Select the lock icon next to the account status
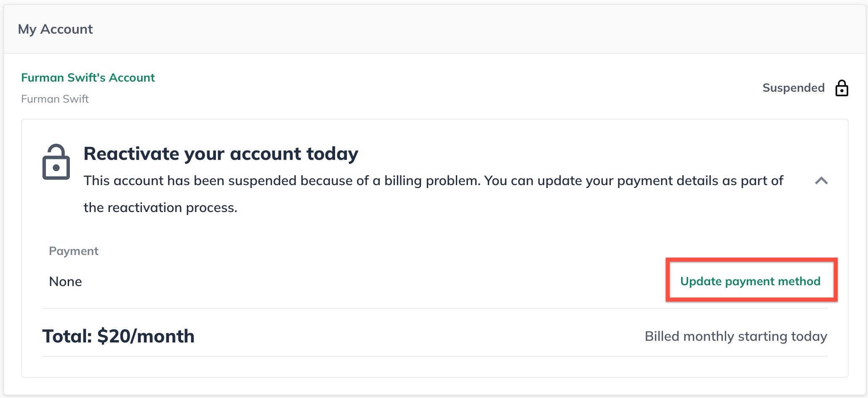868x398 pixels. [841, 88]
